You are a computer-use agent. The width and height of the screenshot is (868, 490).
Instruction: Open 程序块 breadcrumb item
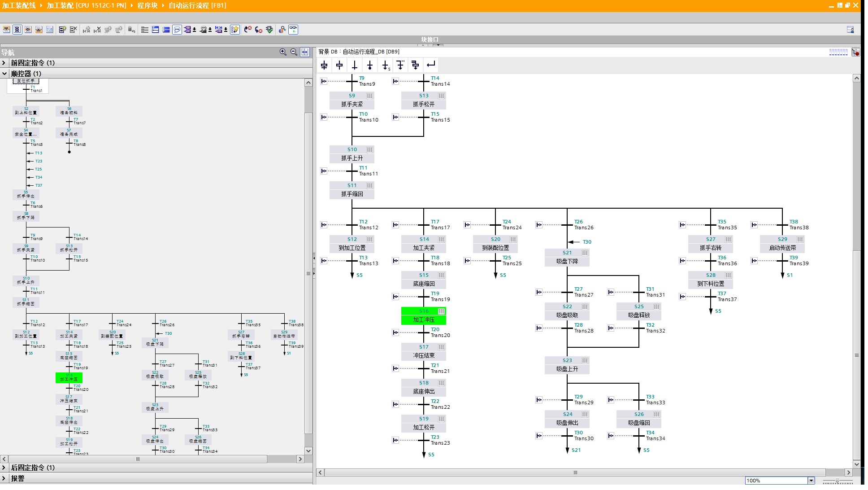pos(148,5)
